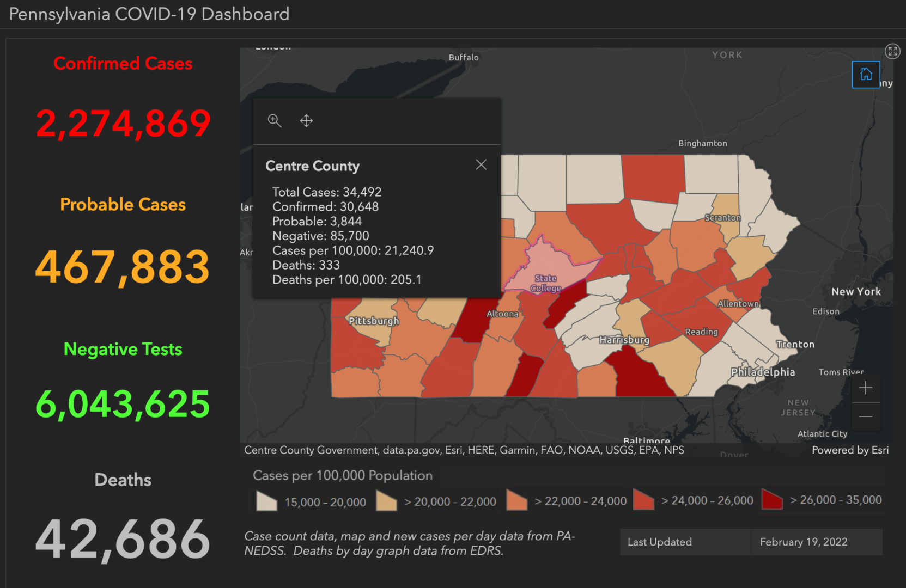Viewport: 906px width, 588px height.
Task: Reset map view with the blue home icon
Action: 866,75
